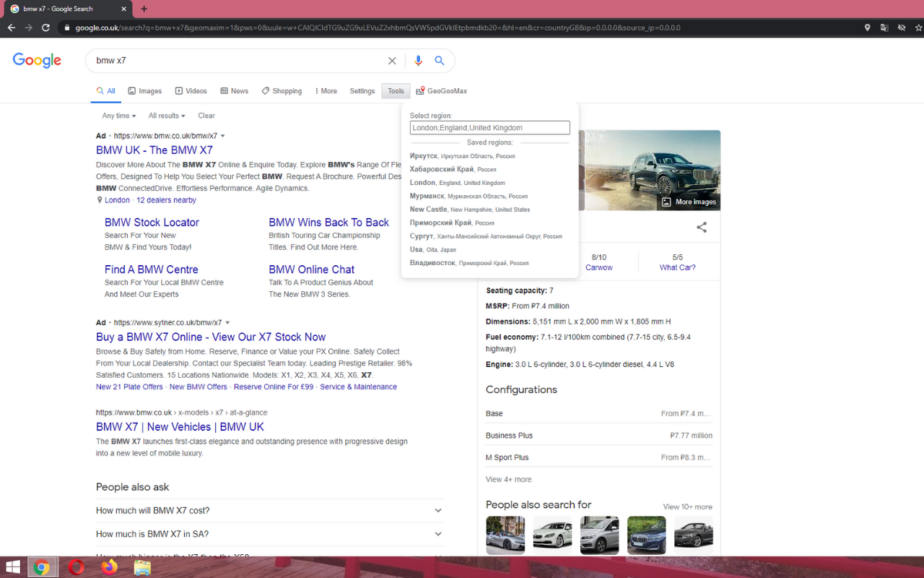924x578 pixels.
Task: Go back with browser back arrow
Action: pos(12,27)
